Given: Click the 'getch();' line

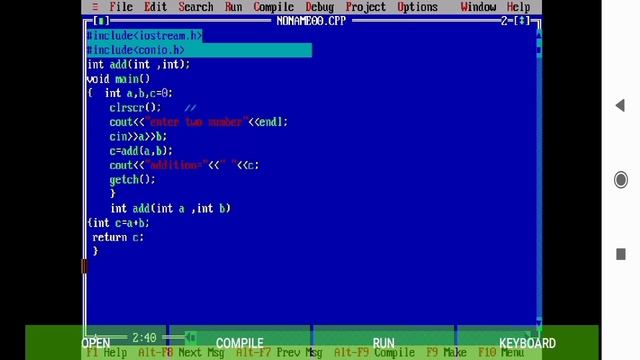Looking at the screenshot, I should 133,180.
